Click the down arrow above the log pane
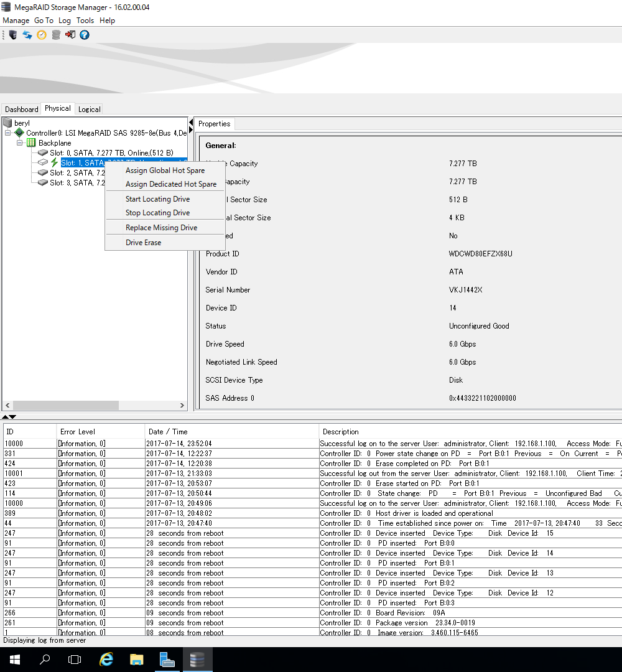This screenshot has height=672, width=622. coord(12,416)
